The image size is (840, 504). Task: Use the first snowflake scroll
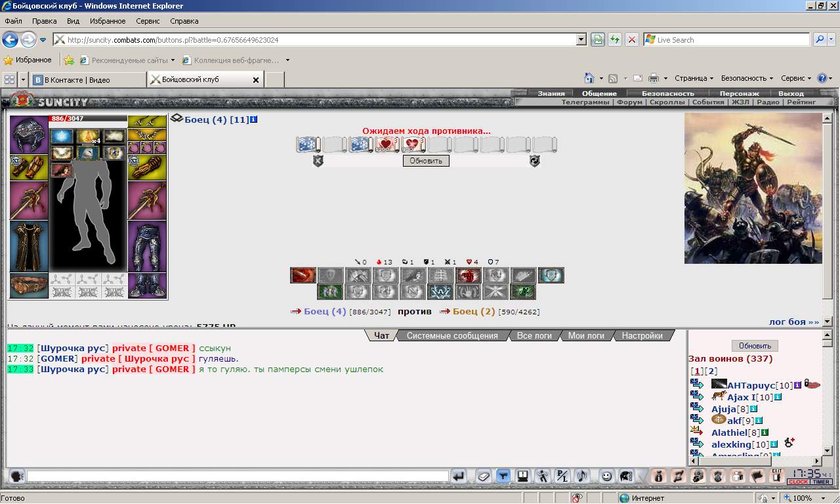[308, 144]
